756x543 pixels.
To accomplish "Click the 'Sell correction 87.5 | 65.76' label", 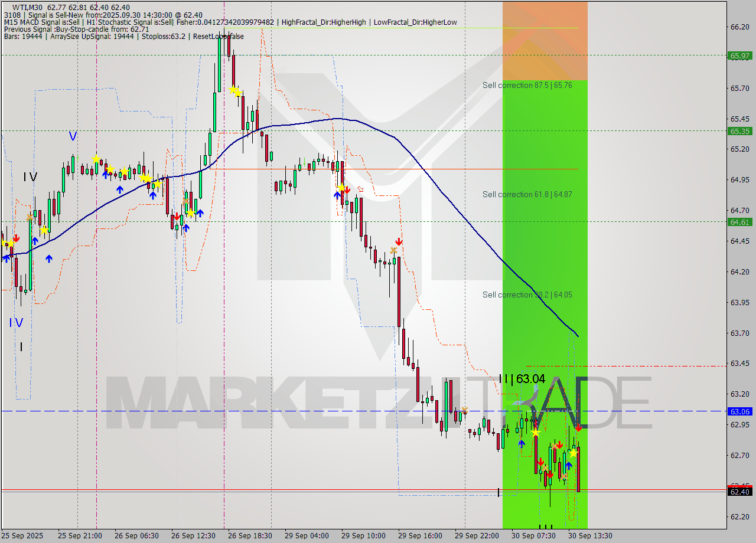I will coord(527,86).
